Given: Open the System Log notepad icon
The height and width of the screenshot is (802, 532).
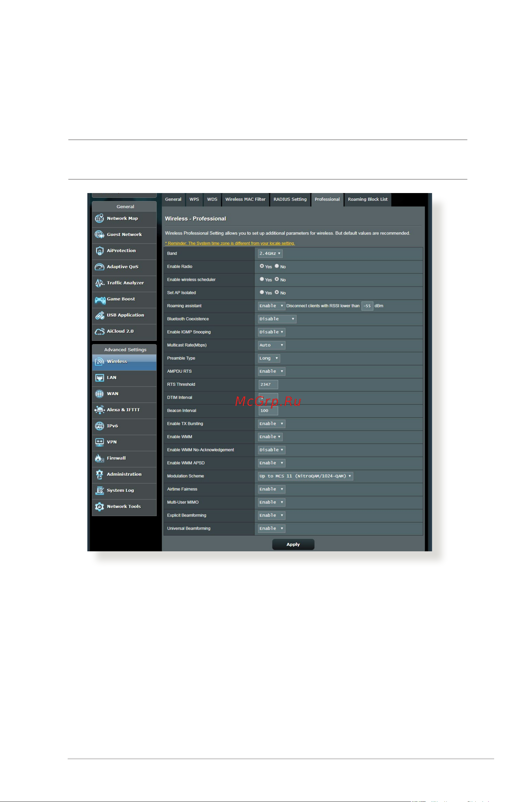Looking at the screenshot, I should pyautogui.click(x=99, y=490).
